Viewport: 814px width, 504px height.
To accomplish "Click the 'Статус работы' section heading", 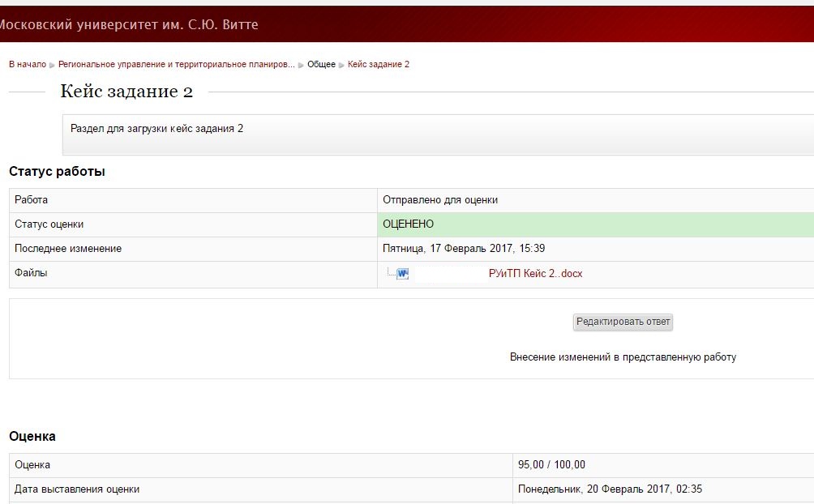I will (x=57, y=172).
